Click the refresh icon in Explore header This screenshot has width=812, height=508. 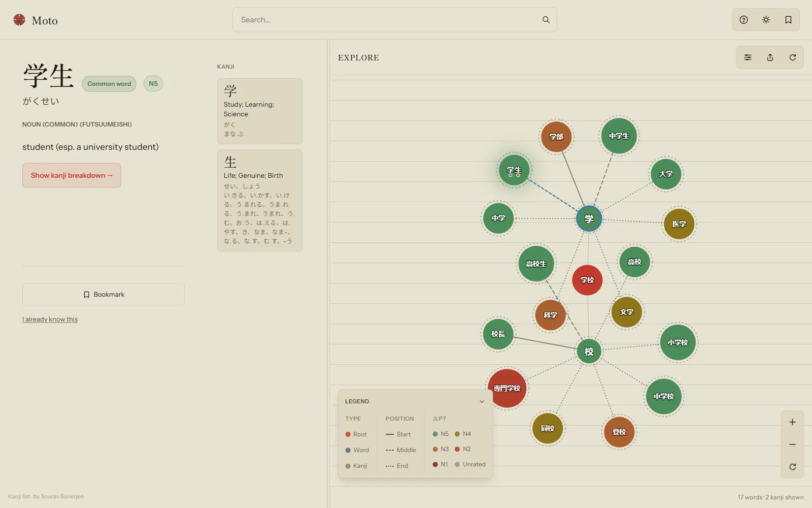pyautogui.click(x=792, y=57)
